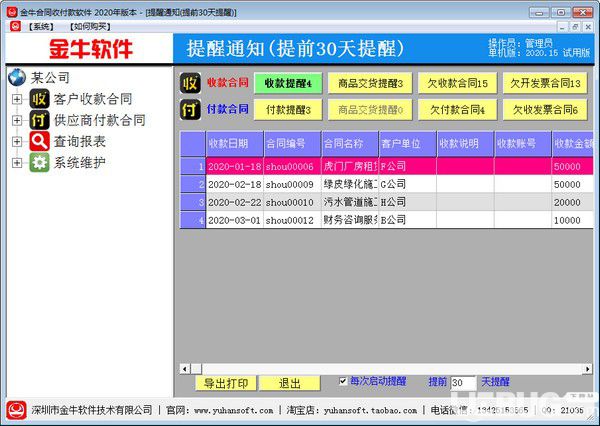Click the 付款提醒3 button
Screen dimensions: 600x426
pos(288,110)
